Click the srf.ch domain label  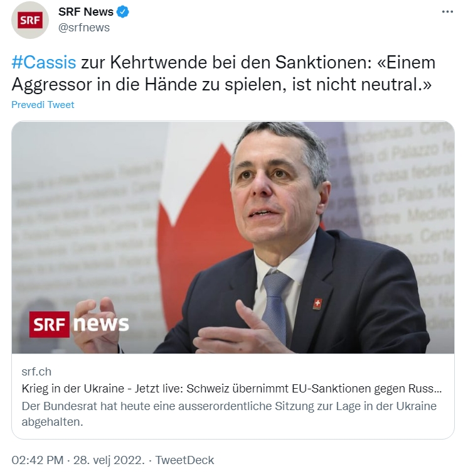tap(36, 372)
